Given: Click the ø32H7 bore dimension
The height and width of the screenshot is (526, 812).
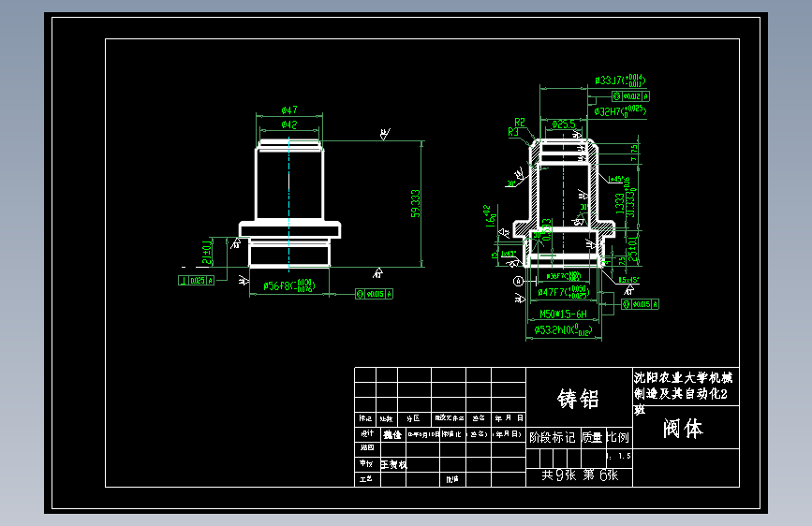Looking at the screenshot, I should tap(620, 110).
